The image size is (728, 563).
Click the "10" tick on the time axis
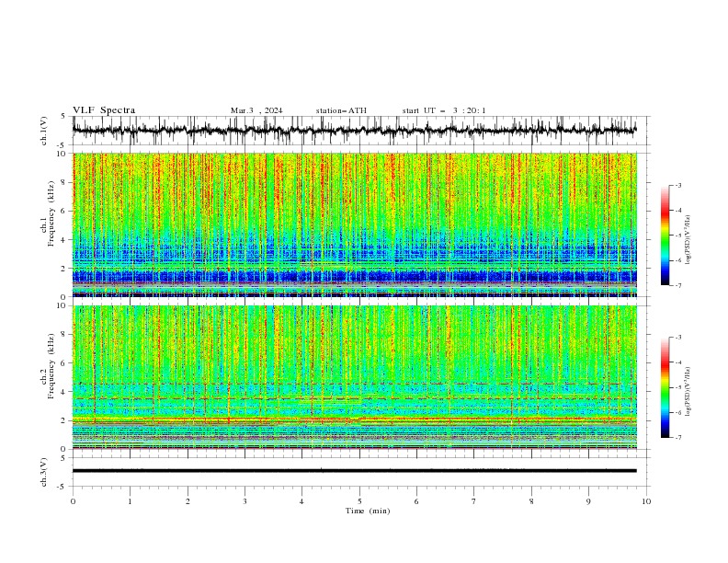coord(646,501)
